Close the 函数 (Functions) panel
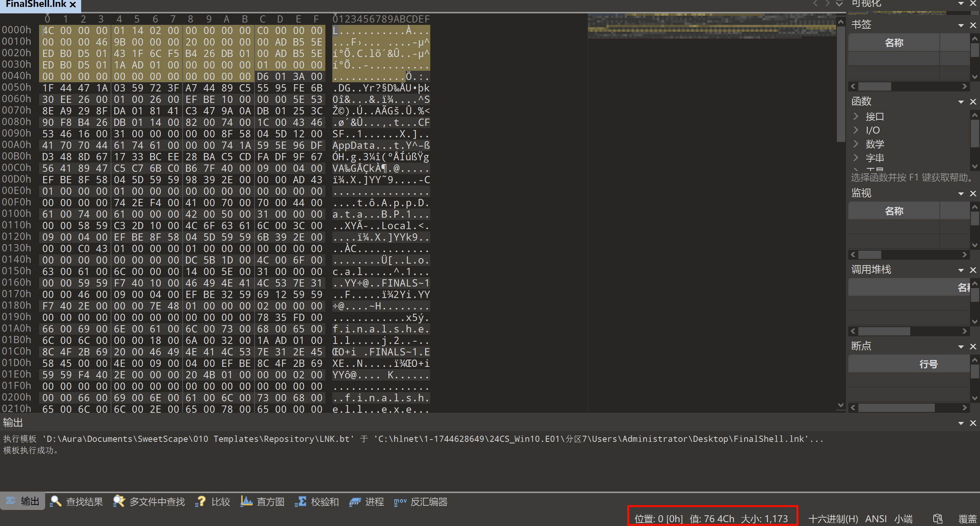The height and width of the screenshot is (526, 980). 973,102
